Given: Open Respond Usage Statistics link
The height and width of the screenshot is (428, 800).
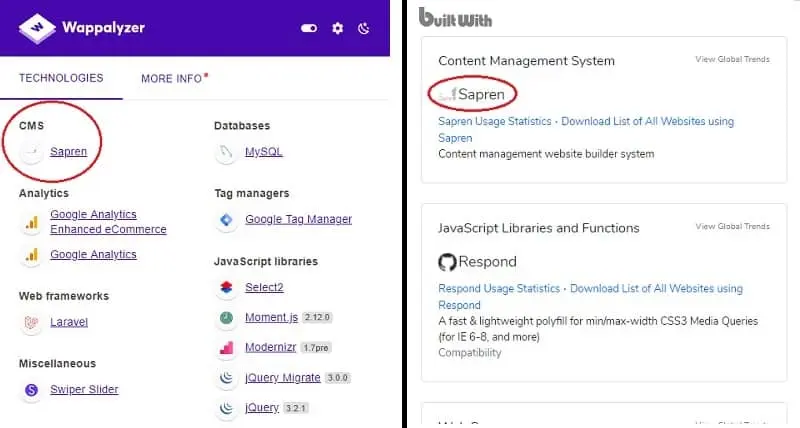Looking at the screenshot, I should (499, 288).
